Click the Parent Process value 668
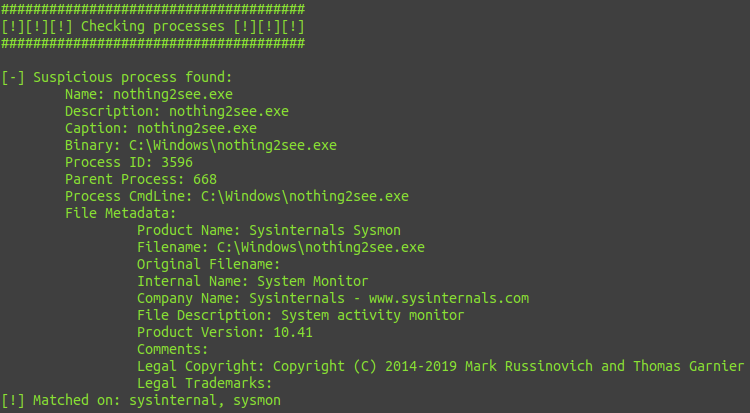The image size is (750, 413). tap(205, 179)
